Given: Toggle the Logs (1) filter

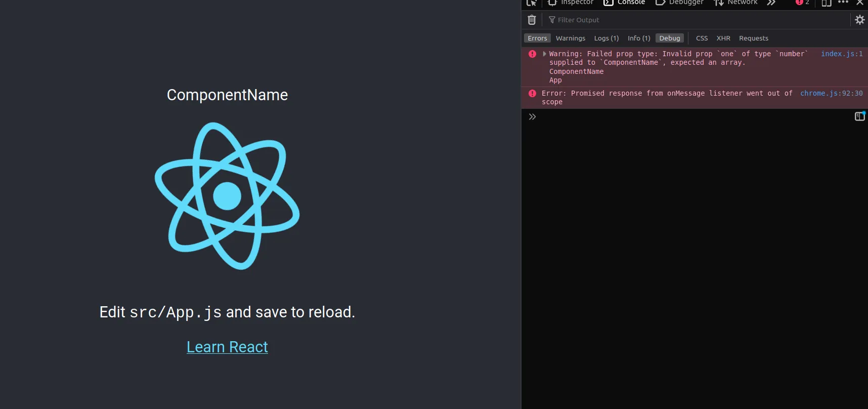Looking at the screenshot, I should point(606,38).
